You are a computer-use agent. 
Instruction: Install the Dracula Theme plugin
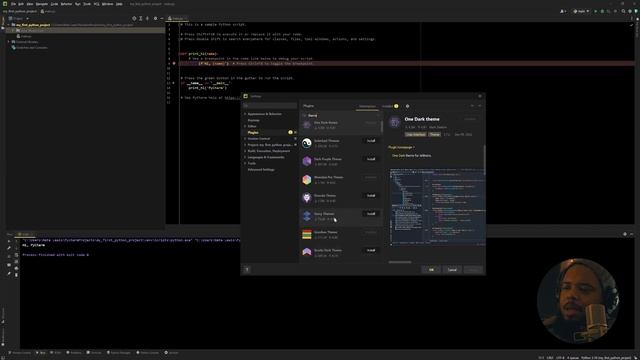371,196
